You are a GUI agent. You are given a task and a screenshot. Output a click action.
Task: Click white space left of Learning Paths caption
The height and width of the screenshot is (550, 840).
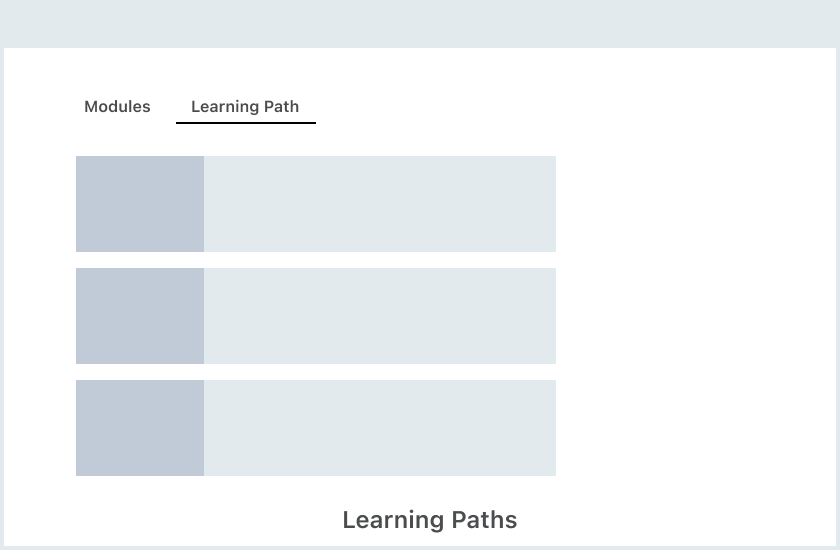click(180, 520)
